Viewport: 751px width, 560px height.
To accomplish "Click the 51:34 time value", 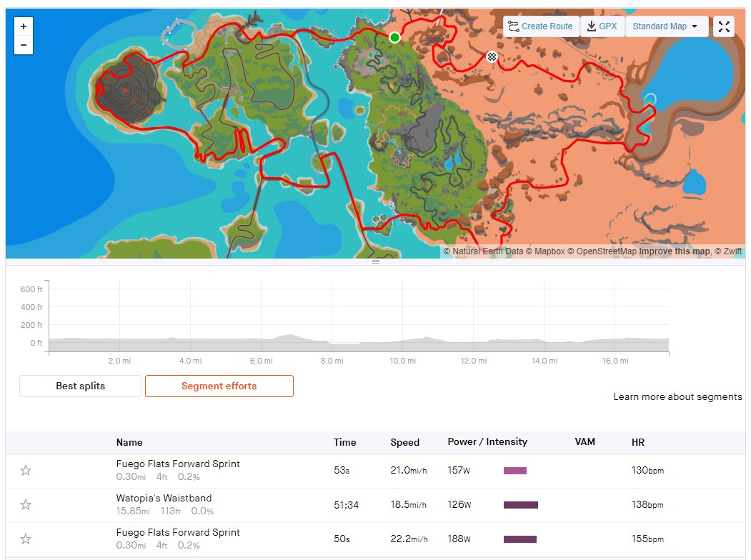I will point(347,505).
